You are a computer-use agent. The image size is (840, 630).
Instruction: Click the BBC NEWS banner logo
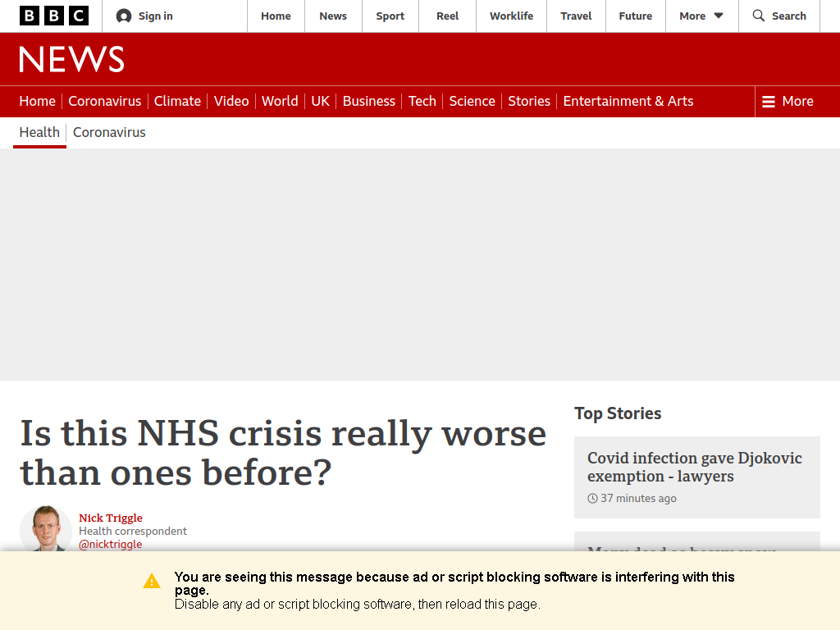point(72,59)
